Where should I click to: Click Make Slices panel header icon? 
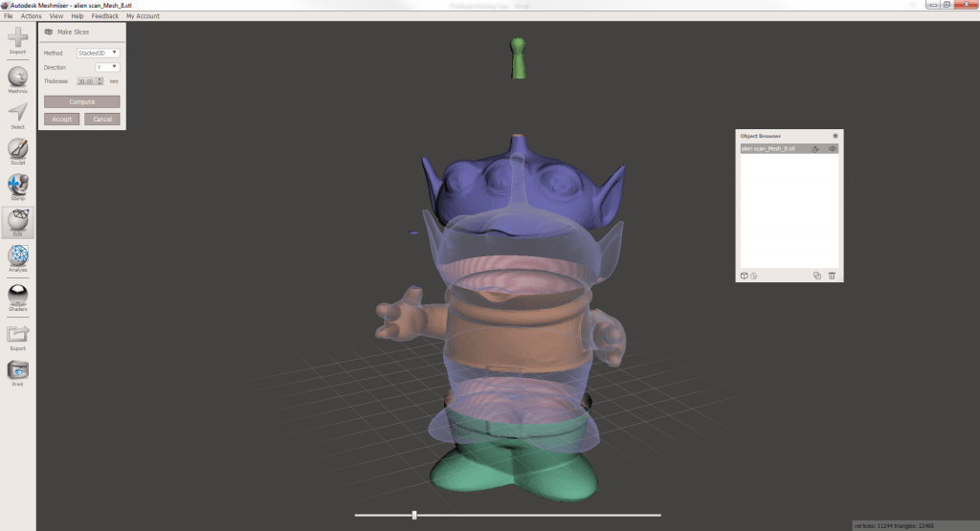click(x=48, y=32)
